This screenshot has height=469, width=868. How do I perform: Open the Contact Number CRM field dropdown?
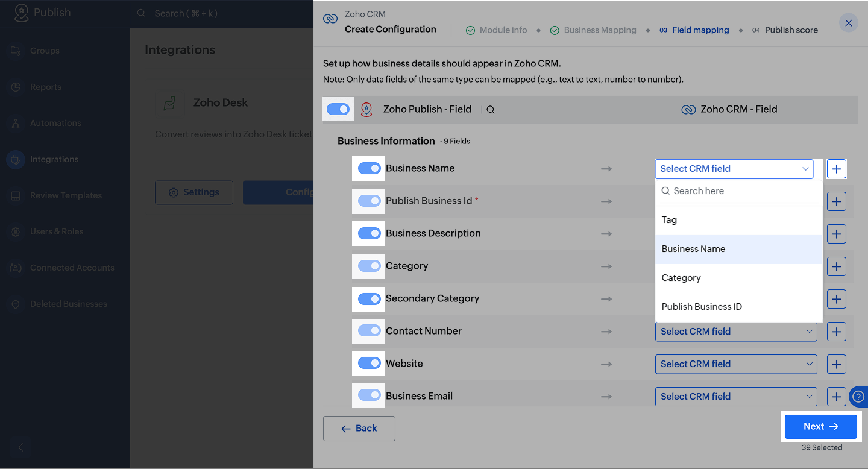[735, 332]
